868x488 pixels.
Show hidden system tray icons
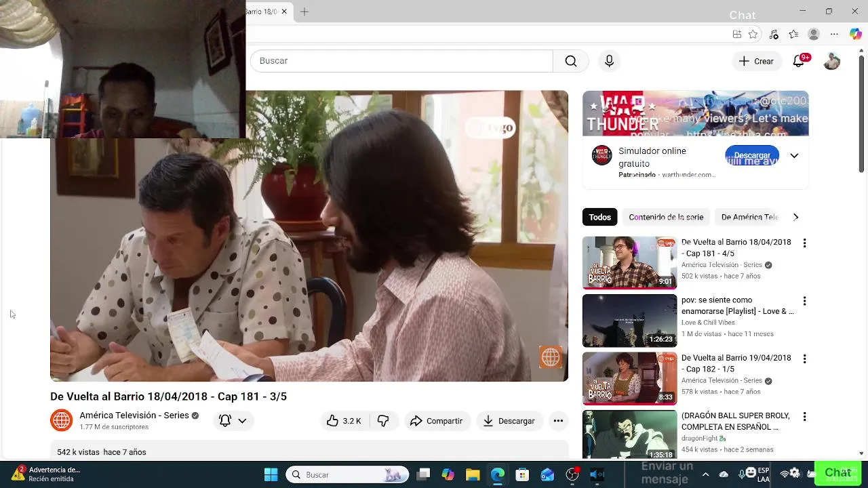point(705,474)
